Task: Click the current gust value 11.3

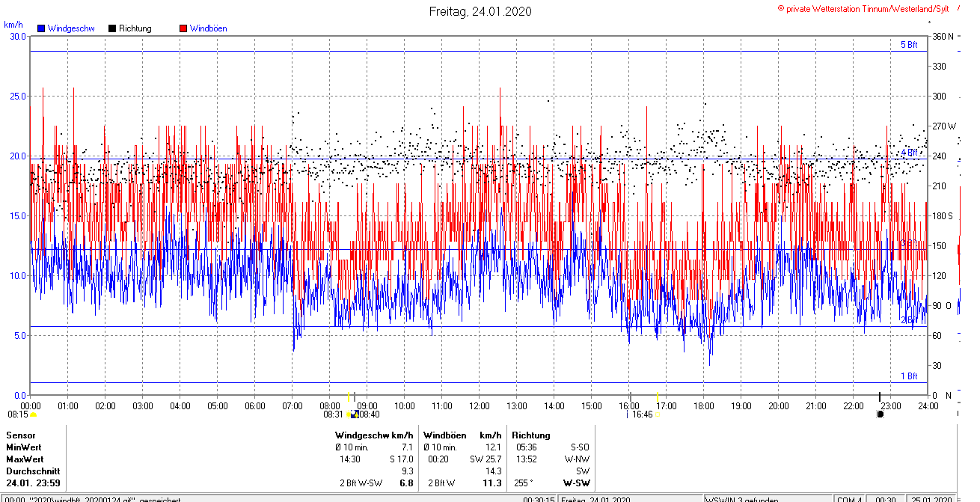Action: [492, 483]
